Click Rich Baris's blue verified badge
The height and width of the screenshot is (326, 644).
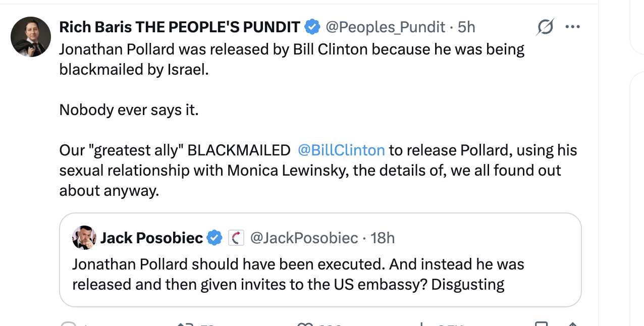pyautogui.click(x=313, y=27)
